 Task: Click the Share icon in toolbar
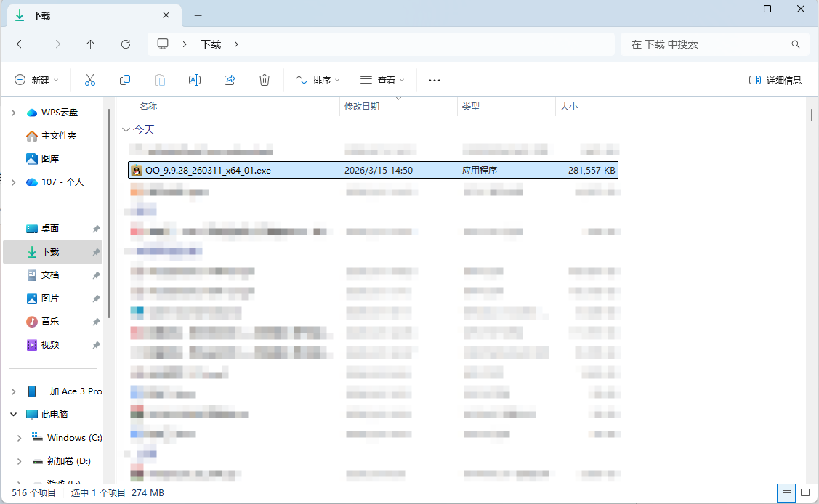coord(230,80)
